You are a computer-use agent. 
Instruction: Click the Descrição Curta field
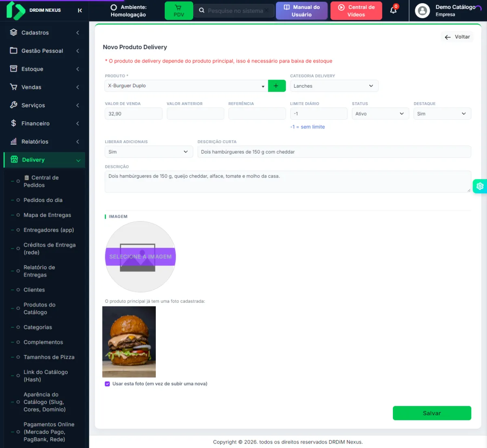click(334, 152)
